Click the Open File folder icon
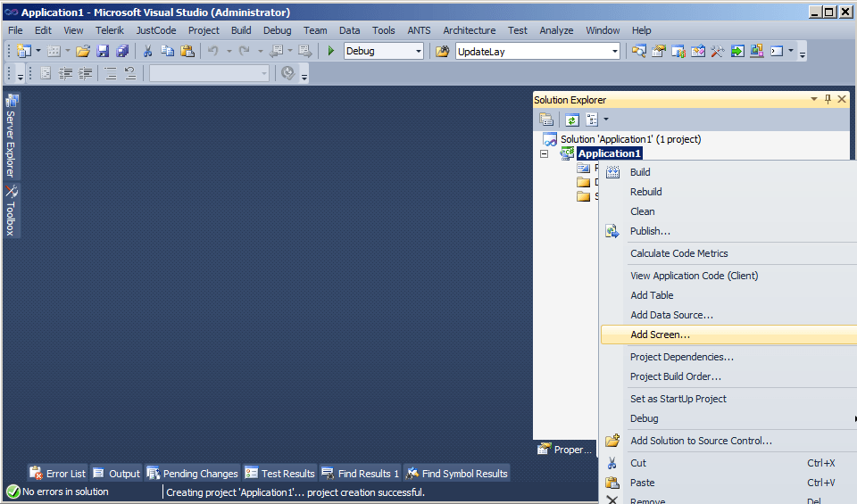 [83, 52]
